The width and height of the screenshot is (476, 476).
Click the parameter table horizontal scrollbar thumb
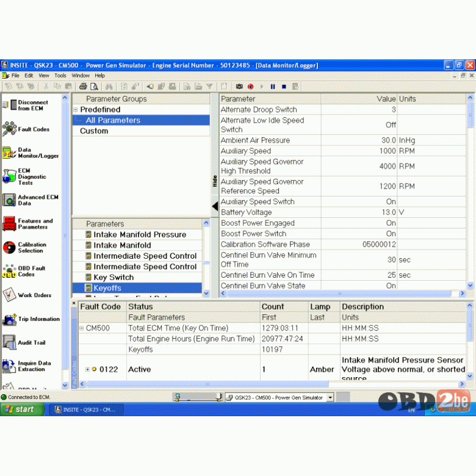(x=339, y=294)
